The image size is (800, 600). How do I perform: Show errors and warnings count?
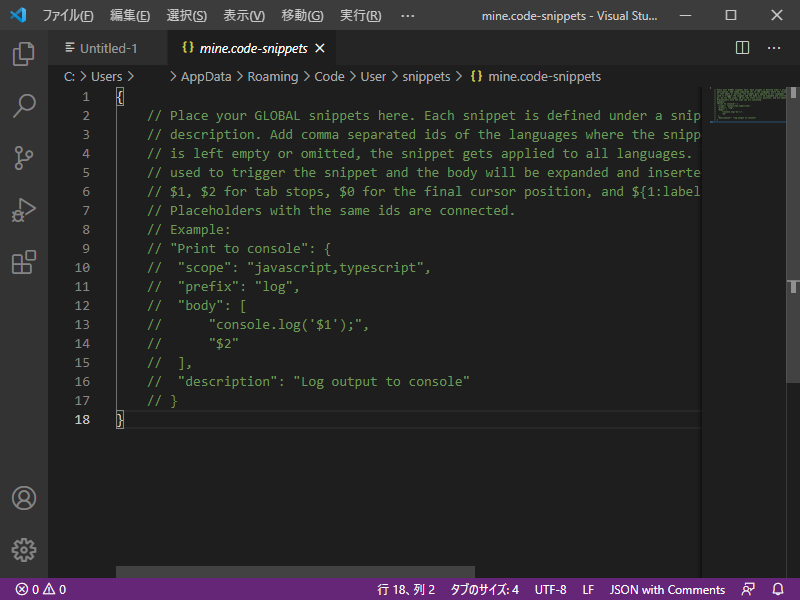[41, 589]
